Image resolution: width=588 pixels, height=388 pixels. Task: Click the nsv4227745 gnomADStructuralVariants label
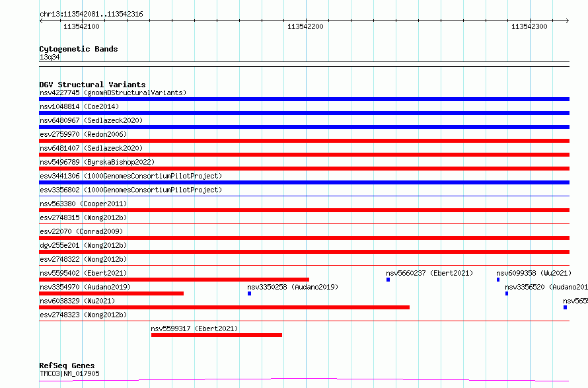(113, 93)
